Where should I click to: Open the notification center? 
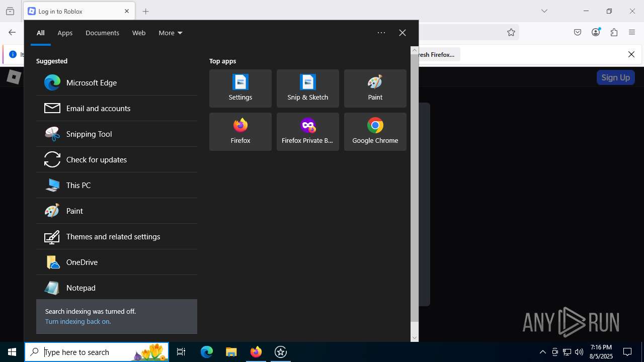click(627, 352)
